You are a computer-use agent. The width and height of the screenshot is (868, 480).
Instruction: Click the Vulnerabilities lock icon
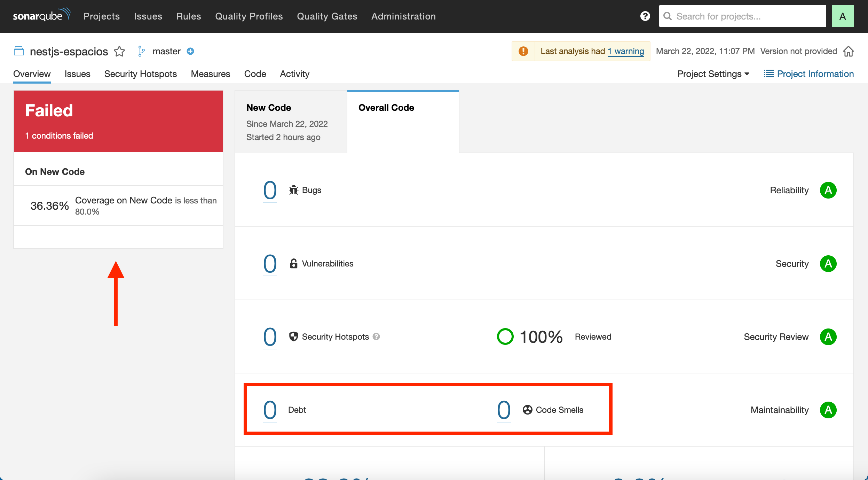pyautogui.click(x=294, y=264)
